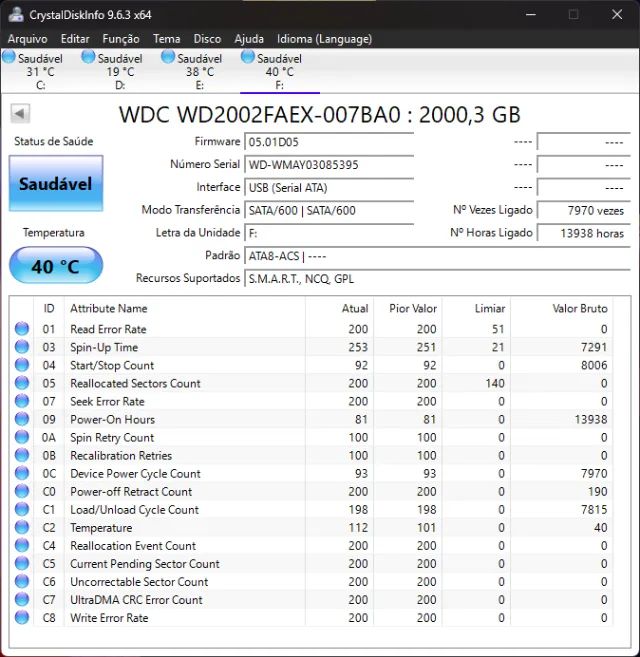The image size is (640, 657).
Task: Minimize the CrystalDiskInfo window
Action: (x=531, y=15)
